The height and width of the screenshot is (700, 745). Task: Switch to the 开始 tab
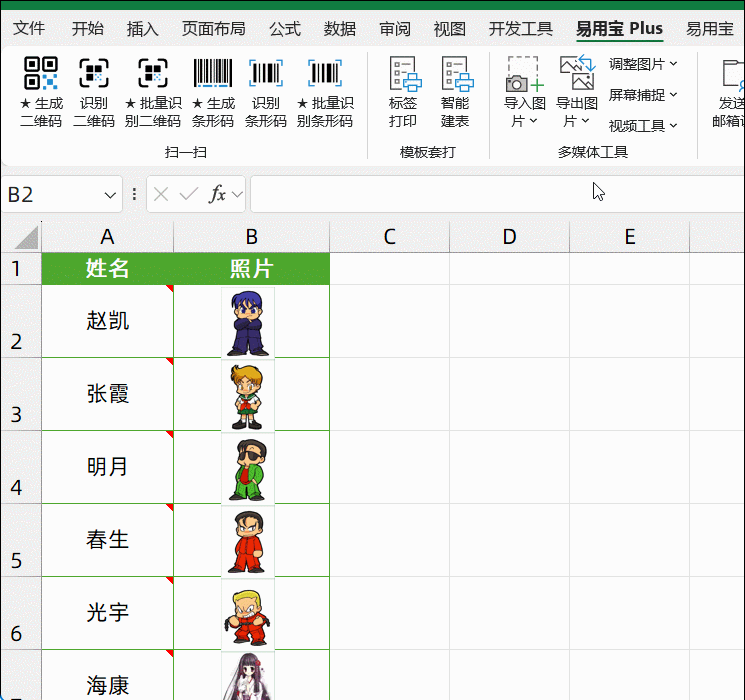point(87,29)
